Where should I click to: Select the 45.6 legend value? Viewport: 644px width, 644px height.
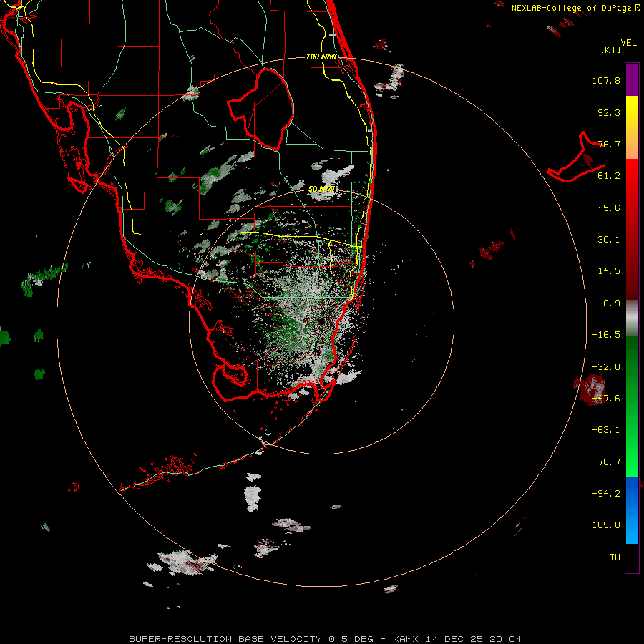point(609,208)
